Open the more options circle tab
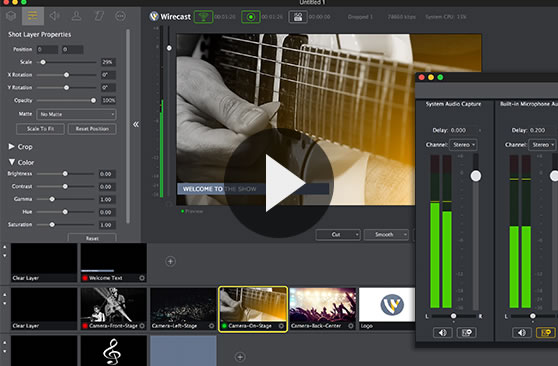 (x=120, y=16)
